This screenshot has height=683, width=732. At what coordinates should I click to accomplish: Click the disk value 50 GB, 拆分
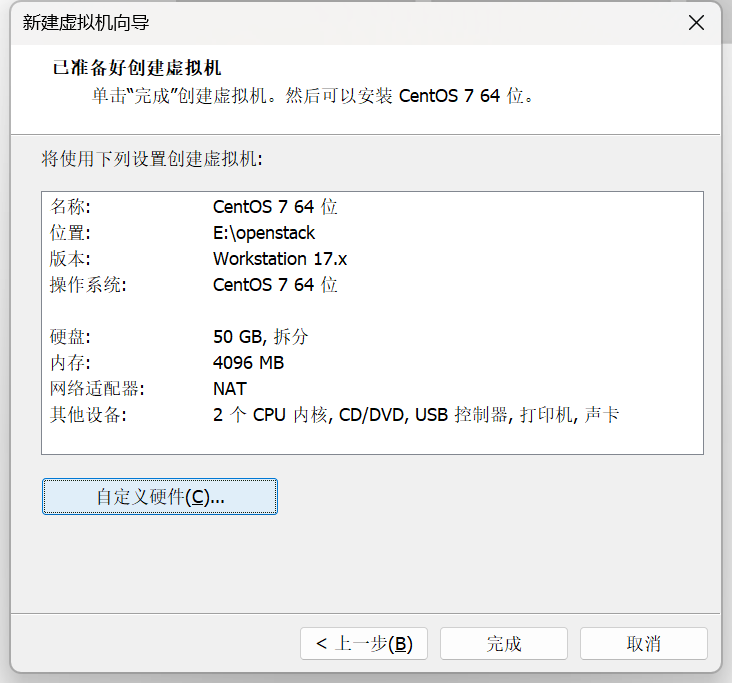260,337
